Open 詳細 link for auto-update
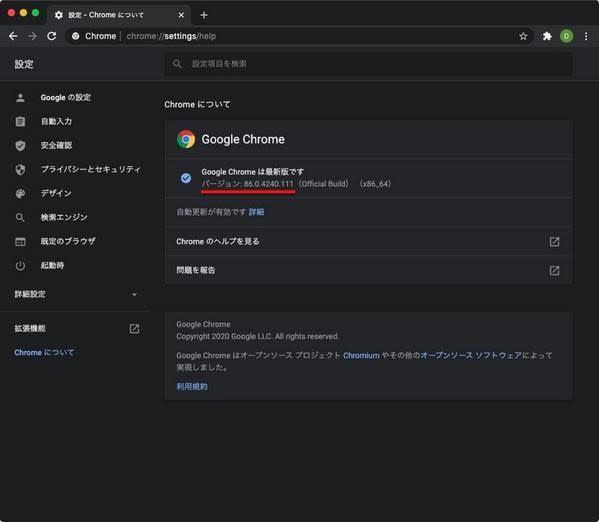 [256, 212]
